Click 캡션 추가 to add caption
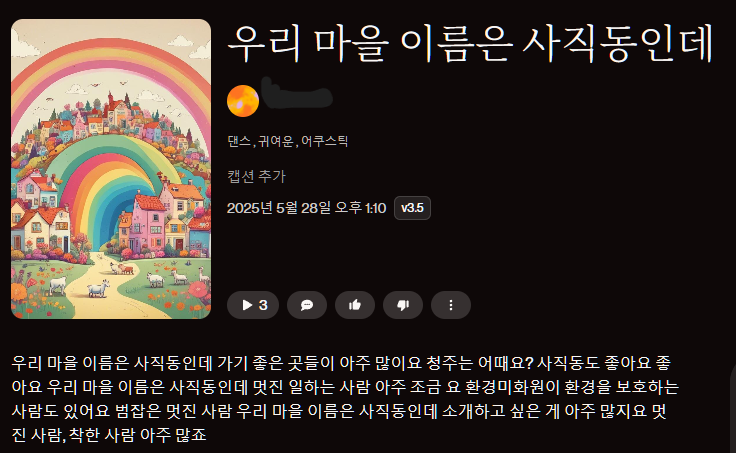Screen dimensions: 736x453 click(x=256, y=176)
